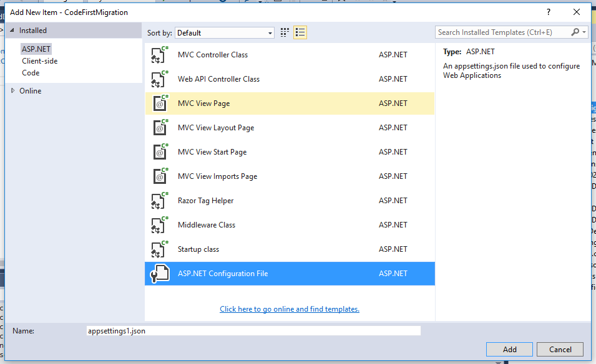Click the ASP.NET Configuration File wrench icon
Viewport: 596px width, 364px height.
click(x=160, y=274)
